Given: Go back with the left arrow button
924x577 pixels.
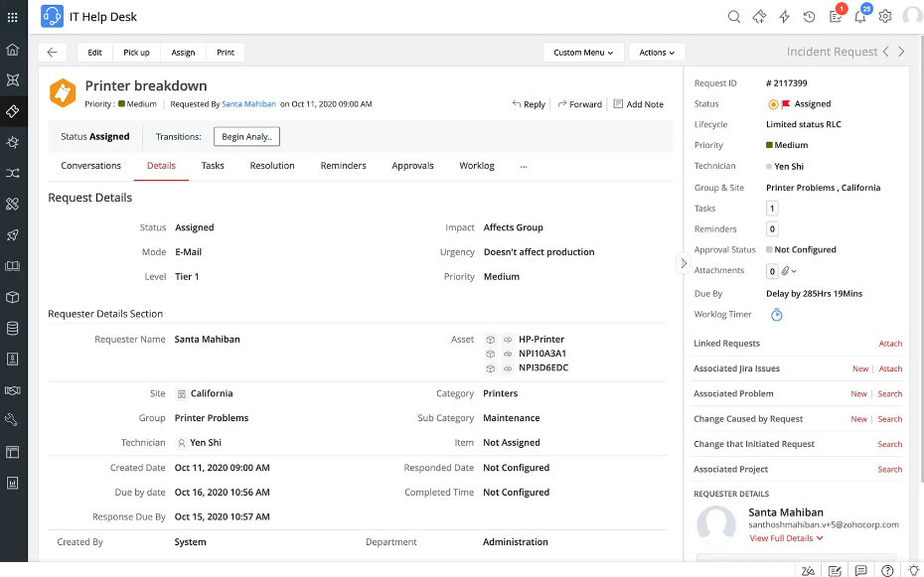Looking at the screenshot, I should point(53,53).
